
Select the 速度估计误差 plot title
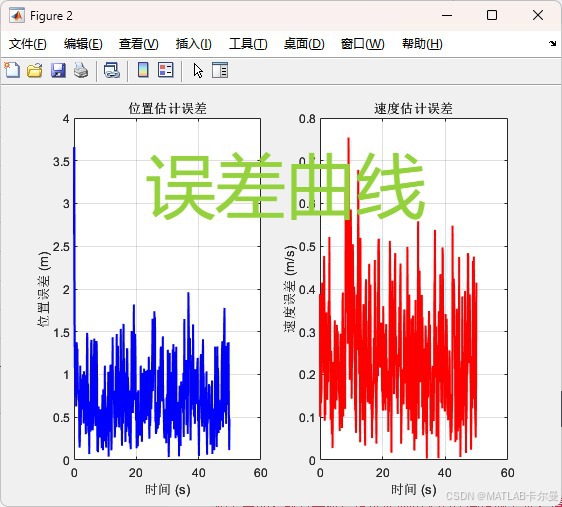pos(413,108)
